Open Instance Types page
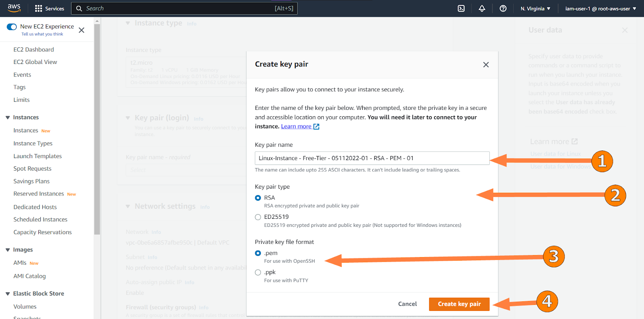The height and width of the screenshot is (319, 644). pyautogui.click(x=33, y=144)
